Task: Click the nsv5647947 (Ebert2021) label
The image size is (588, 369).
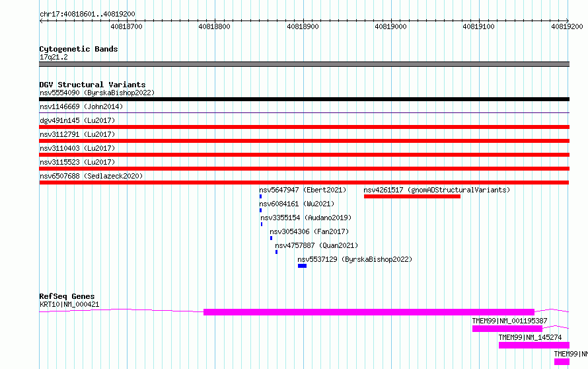Action: coord(303,190)
